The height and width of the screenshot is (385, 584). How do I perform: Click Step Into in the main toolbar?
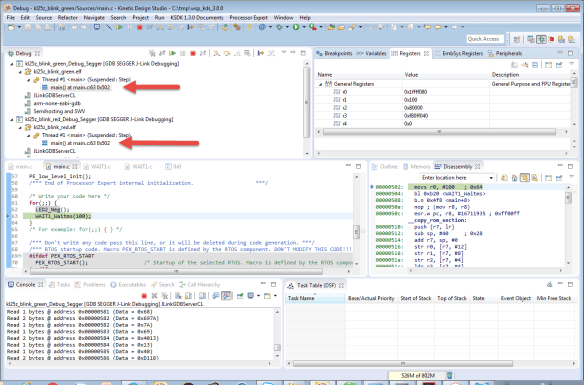pos(160,27)
